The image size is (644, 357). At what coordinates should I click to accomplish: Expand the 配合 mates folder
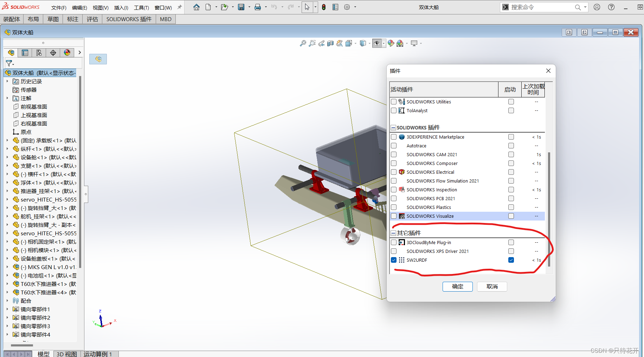[7, 301]
